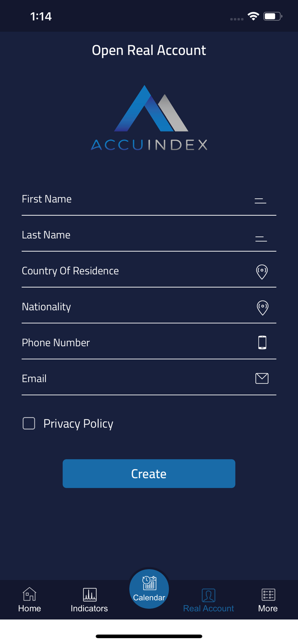298x644 pixels.
Task: Tap the Nationality location pin icon
Action: 262,308
